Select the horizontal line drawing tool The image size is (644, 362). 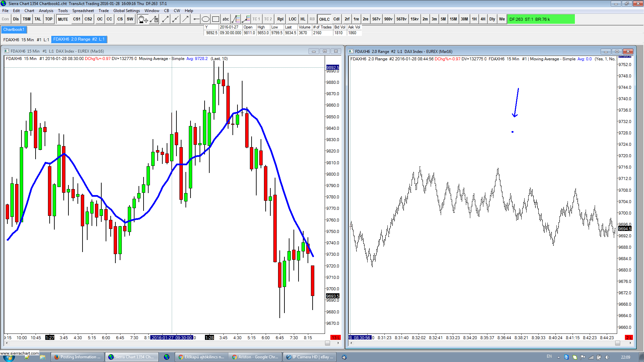196,19
